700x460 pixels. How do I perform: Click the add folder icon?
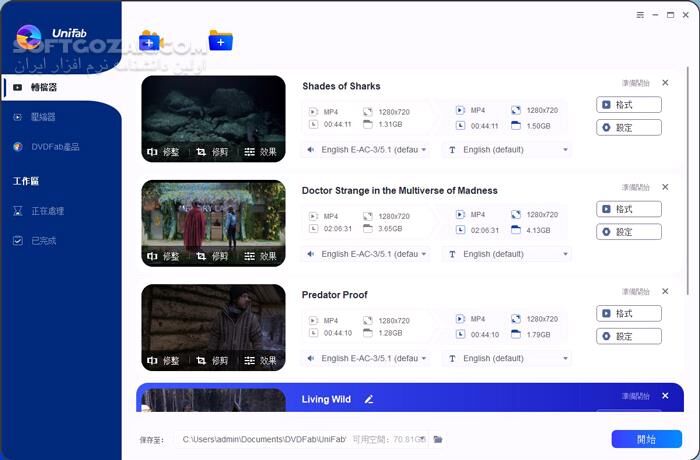[220, 41]
